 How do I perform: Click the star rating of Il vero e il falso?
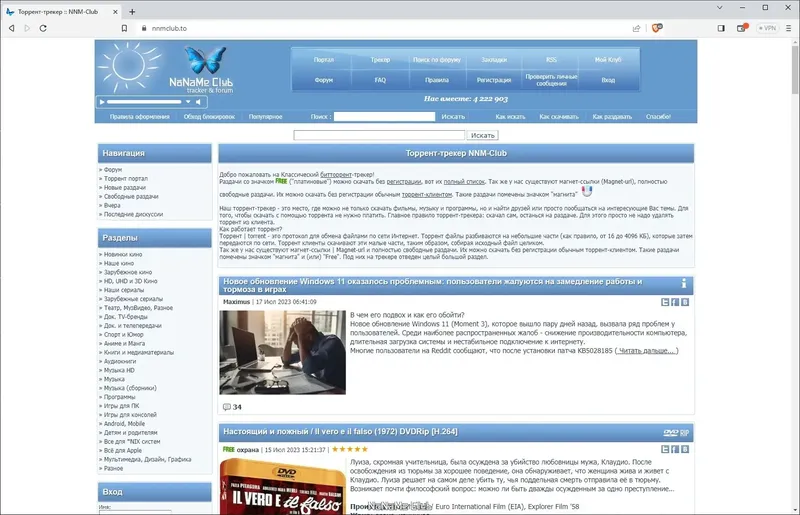click(350, 449)
